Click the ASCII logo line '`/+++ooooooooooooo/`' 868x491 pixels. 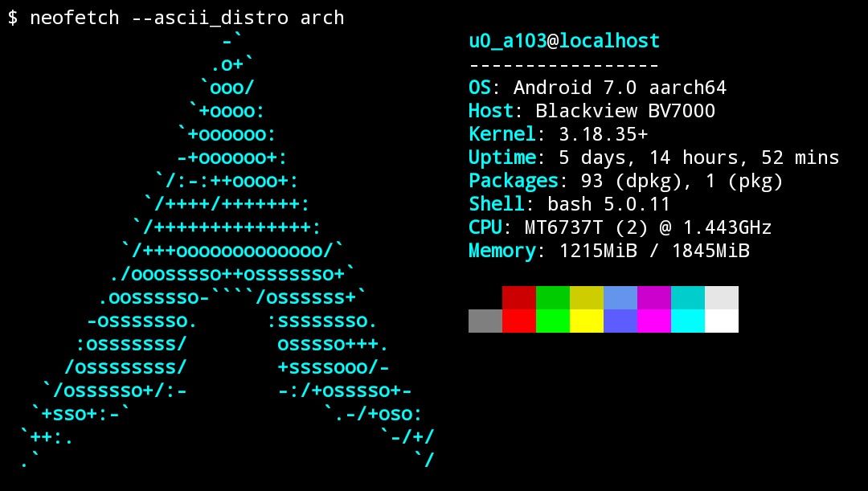(x=232, y=251)
